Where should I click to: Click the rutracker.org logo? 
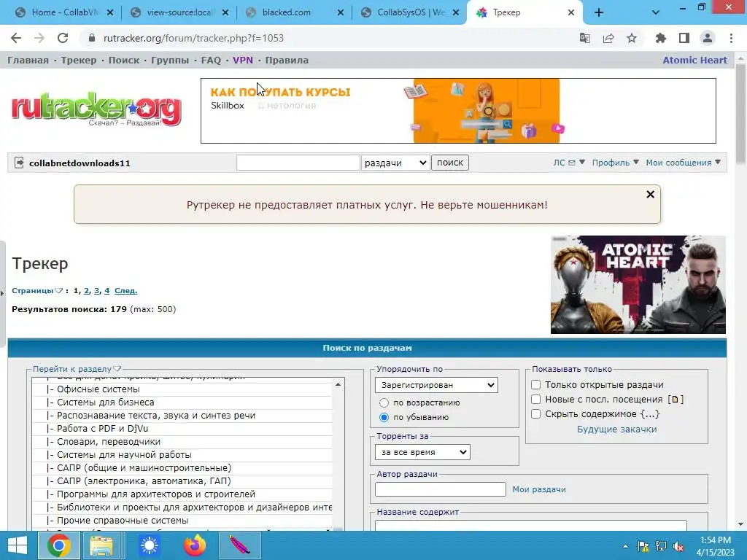[96, 109]
